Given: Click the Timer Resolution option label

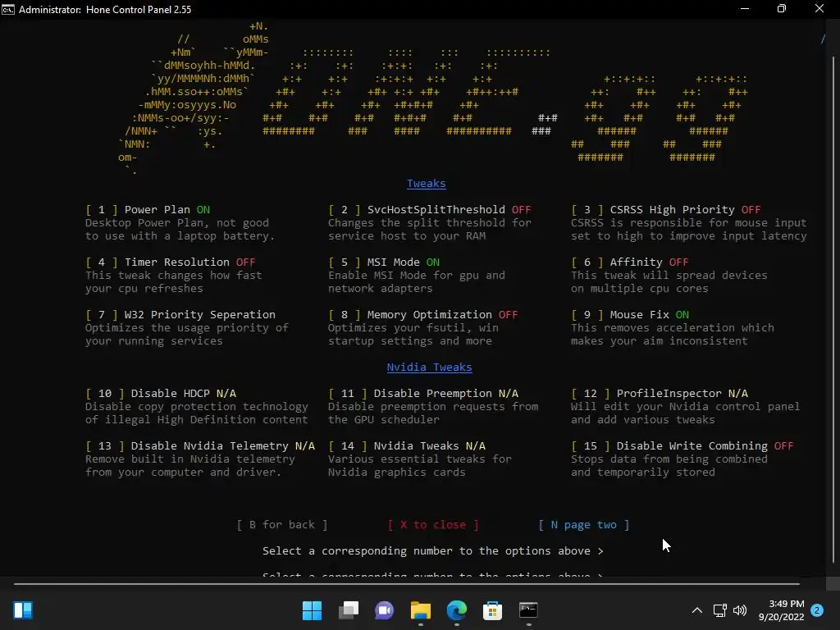Looking at the screenshot, I should point(177,262).
